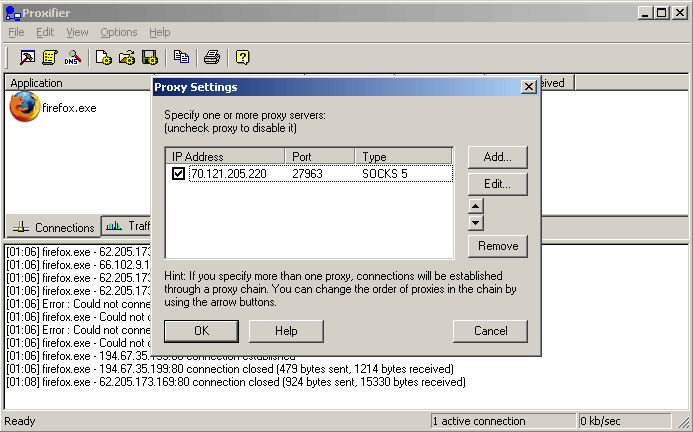Sort by the Port column header
Viewport: 693px width, 432px height.
click(x=320, y=157)
